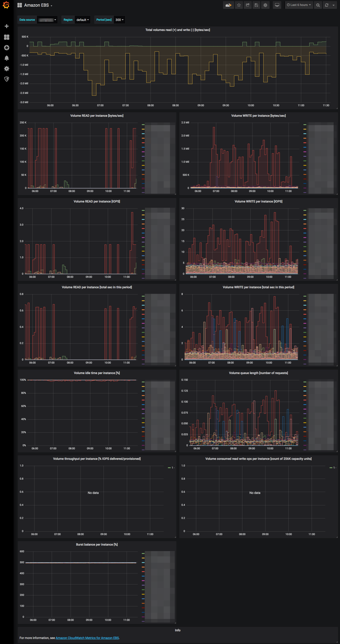
Task: Click legend series color in consumed read write ops panel
Action: click(x=331, y=468)
